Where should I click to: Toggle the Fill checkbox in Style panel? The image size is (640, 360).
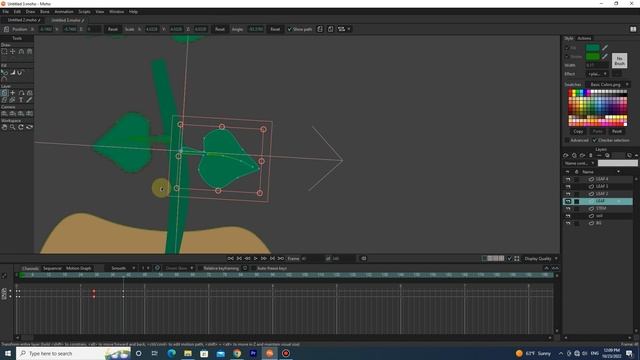[x=567, y=48]
